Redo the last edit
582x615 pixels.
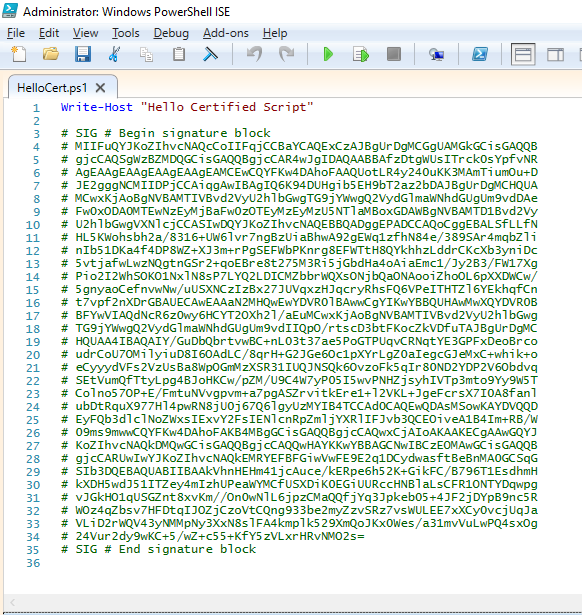(287, 54)
